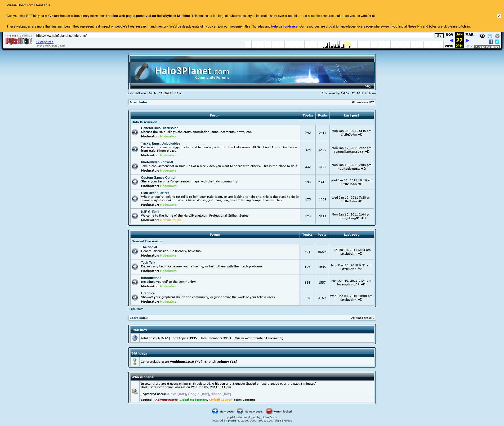The width and height of the screenshot is (504, 426).
Task: Open Administrators legend group
Action: point(167,400)
